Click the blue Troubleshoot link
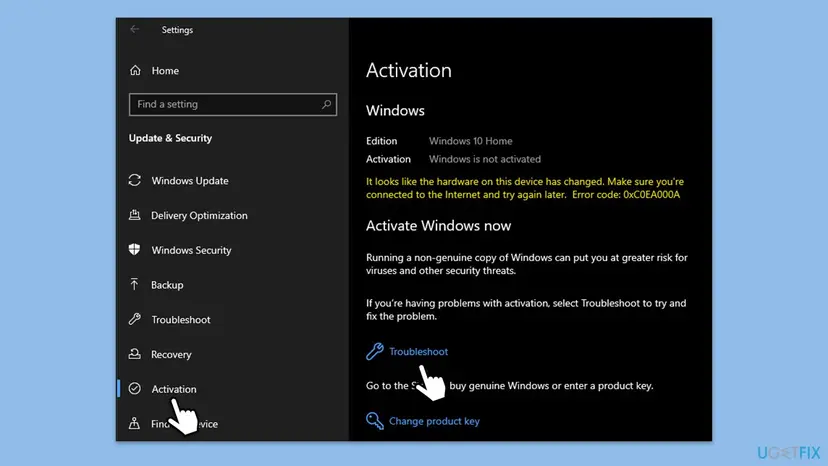Image resolution: width=828 pixels, height=466 pixels. [x=418, y=351]
